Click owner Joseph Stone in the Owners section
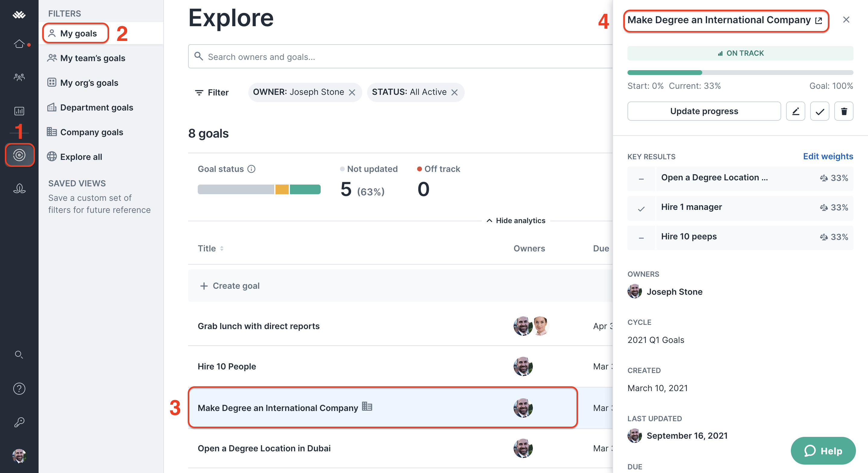This screenshot has width=868, height=473. (665, 291)
